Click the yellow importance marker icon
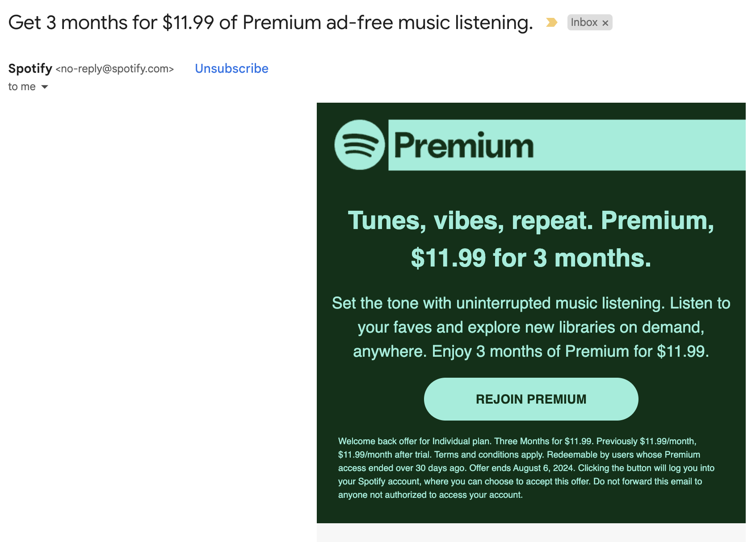756x542 pixels. [x=551, y=22]
